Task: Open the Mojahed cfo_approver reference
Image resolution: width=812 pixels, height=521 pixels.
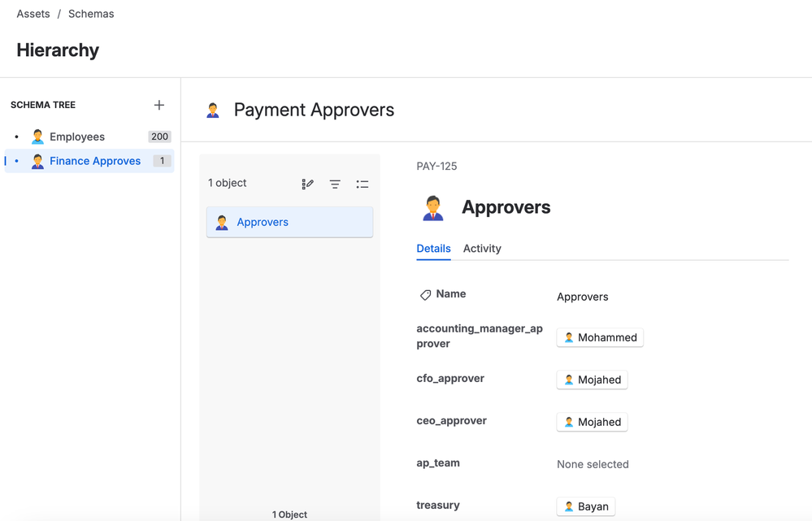Action: (592, 380)
